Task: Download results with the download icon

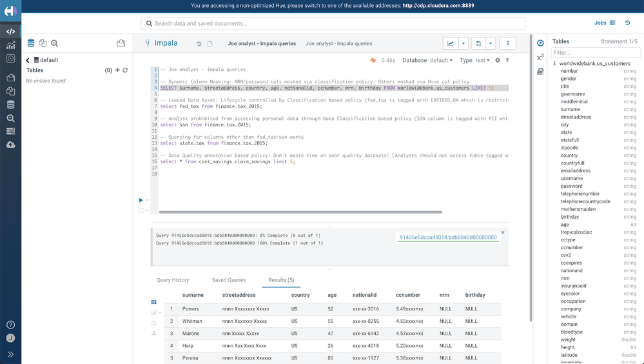Action: tap(153, 333)
